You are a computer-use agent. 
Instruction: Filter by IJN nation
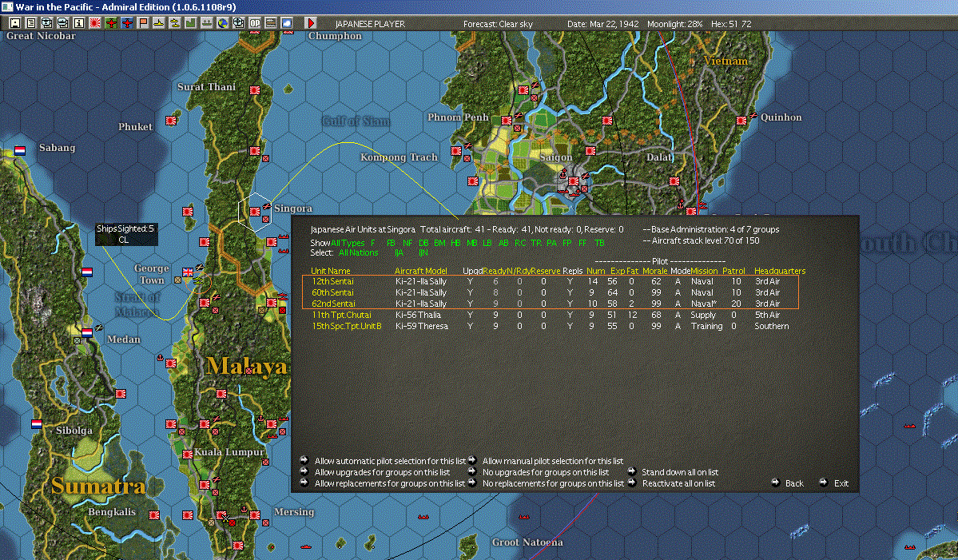click(423, 252)
